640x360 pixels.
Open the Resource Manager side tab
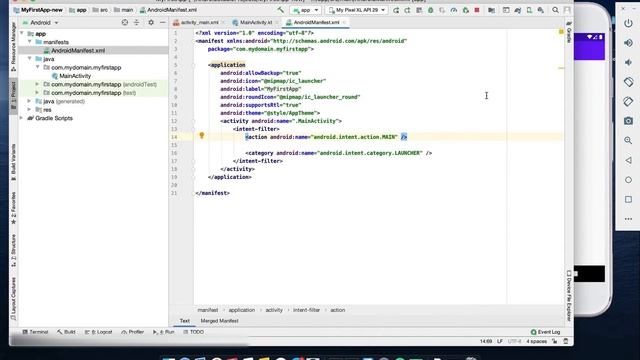pos(13,46)
